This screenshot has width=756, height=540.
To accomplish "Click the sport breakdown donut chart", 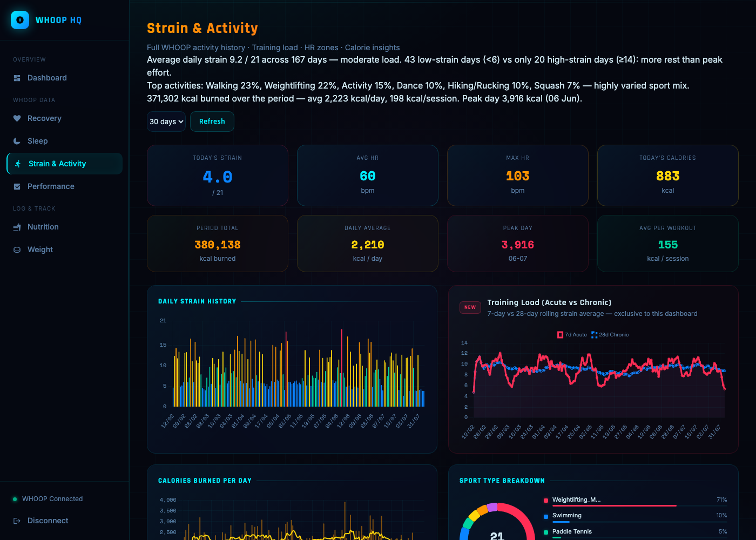I will [x=497, y=521].
